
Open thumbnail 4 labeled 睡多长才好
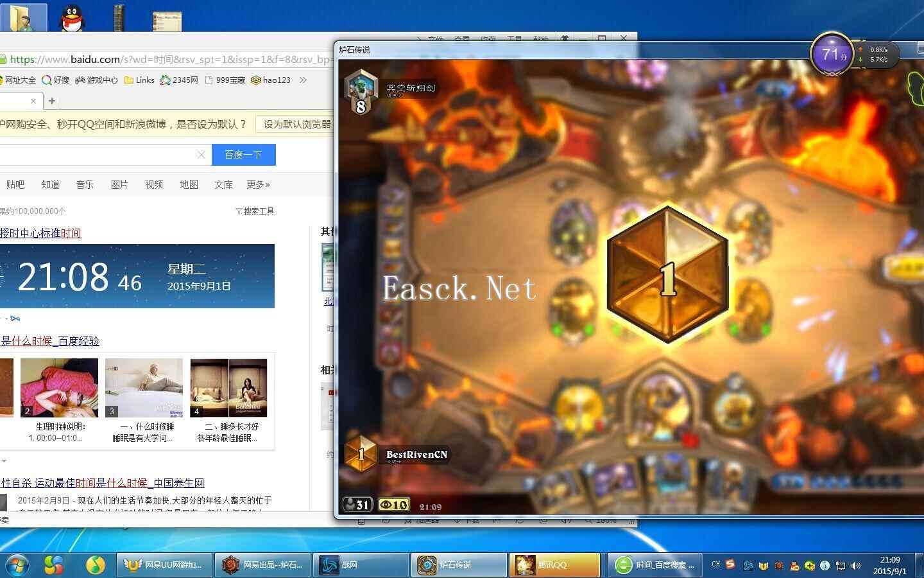[x=228, y=388]
